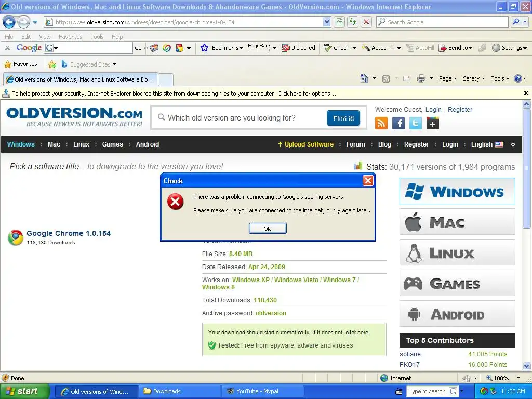Click the Forum navigation link
The height and width of the screenshot is (399, 532).
355,144
